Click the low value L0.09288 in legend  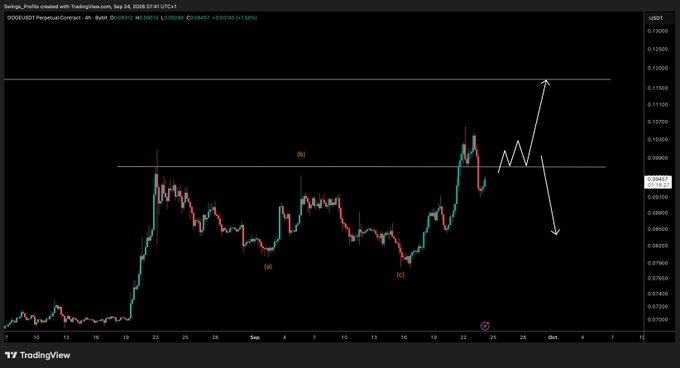[x=173, y=18]
